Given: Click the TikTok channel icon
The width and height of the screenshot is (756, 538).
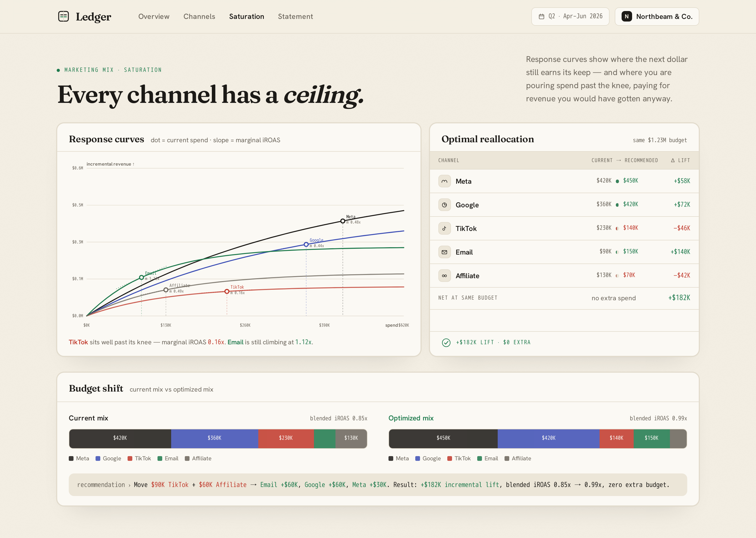Looking at the screenshot, I should pos(444,228).
